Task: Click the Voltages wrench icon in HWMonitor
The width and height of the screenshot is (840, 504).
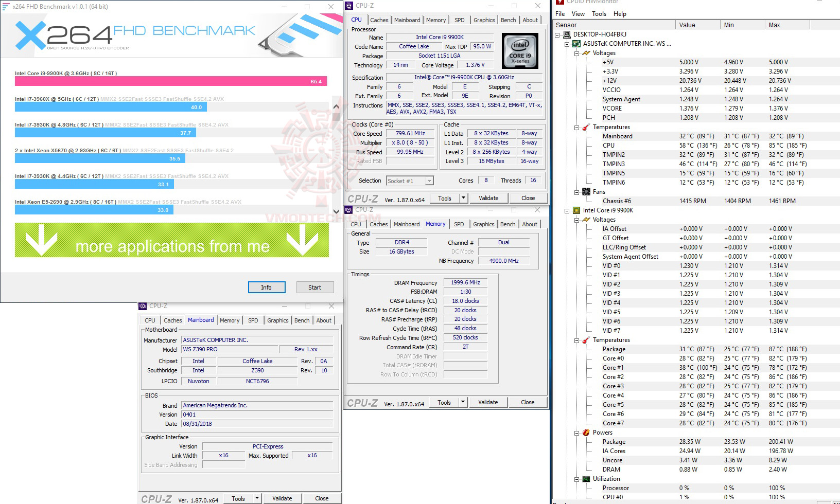Action: point(586,53)
